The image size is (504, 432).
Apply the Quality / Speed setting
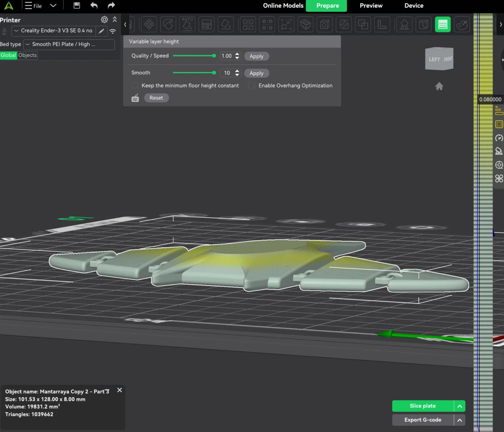[x=257, y=56]
